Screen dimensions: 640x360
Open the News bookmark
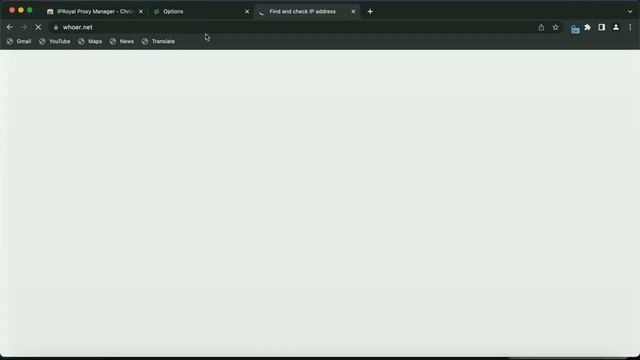coord(122,41)
